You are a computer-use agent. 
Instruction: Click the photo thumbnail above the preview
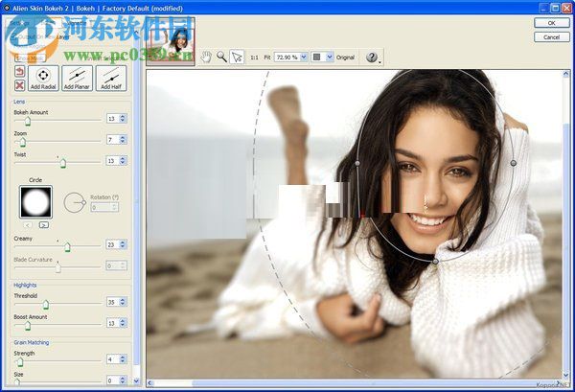point(171,42)
